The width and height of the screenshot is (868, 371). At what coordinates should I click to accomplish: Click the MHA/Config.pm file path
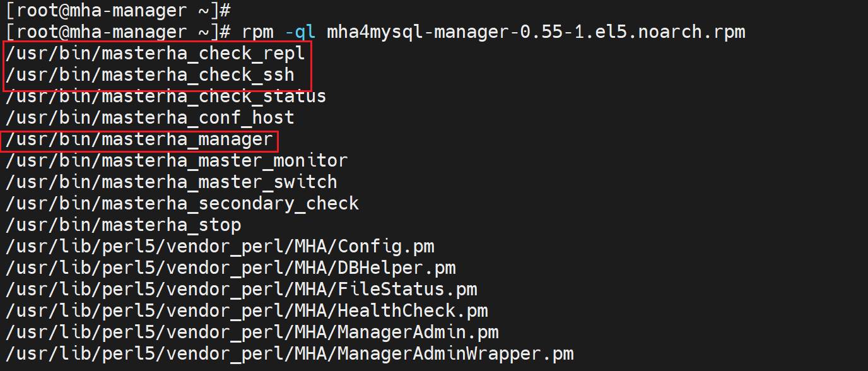tap(220, 246)
